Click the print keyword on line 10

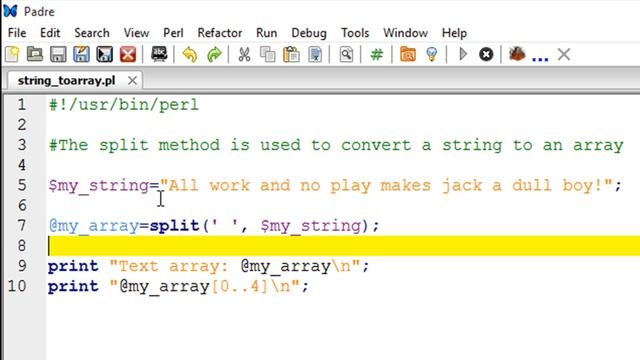coord(73,286)
